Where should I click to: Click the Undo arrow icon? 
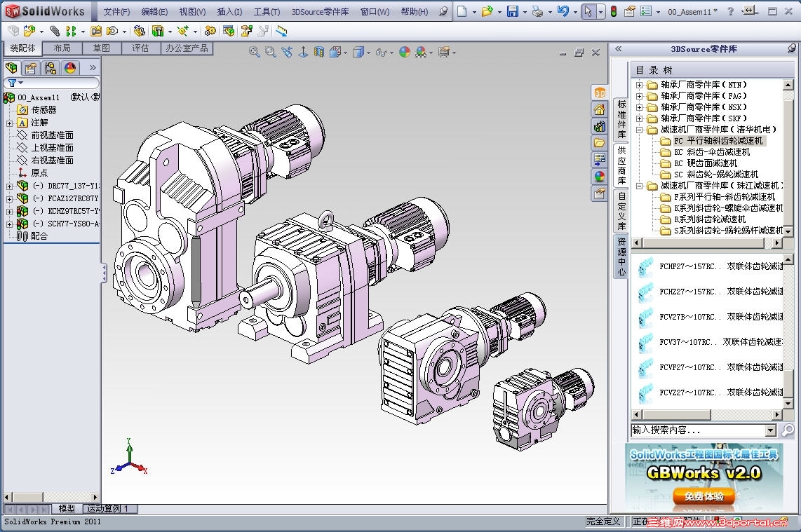point(563,11)
